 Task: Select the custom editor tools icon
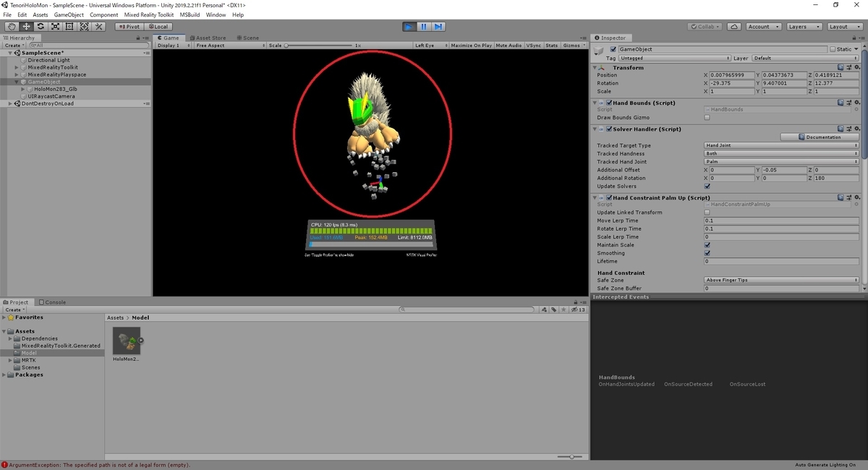[99, 27]
